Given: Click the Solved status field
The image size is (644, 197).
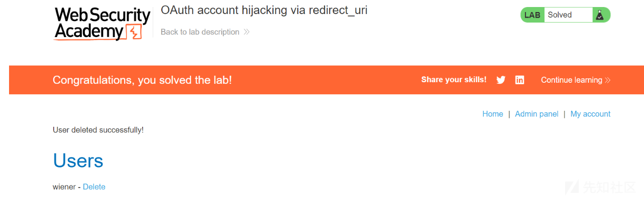Looking at the screenshot, I should click(x=568, y=15).
